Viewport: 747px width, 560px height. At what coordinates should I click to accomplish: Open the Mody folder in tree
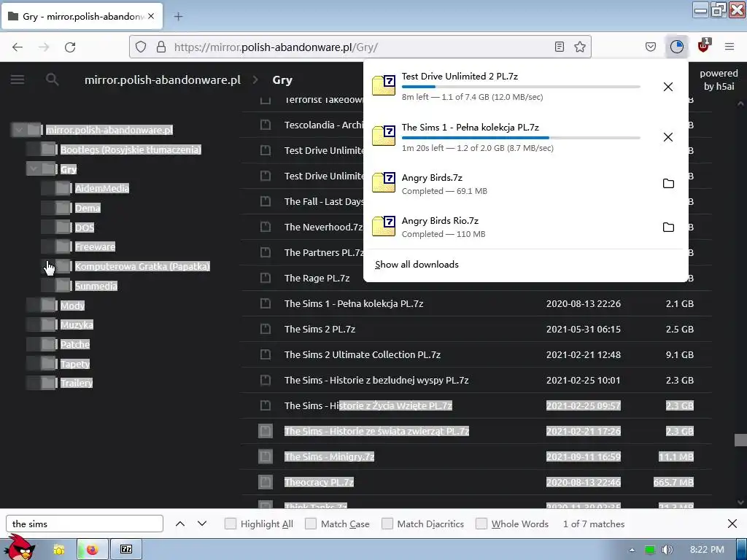click(72, 306)
